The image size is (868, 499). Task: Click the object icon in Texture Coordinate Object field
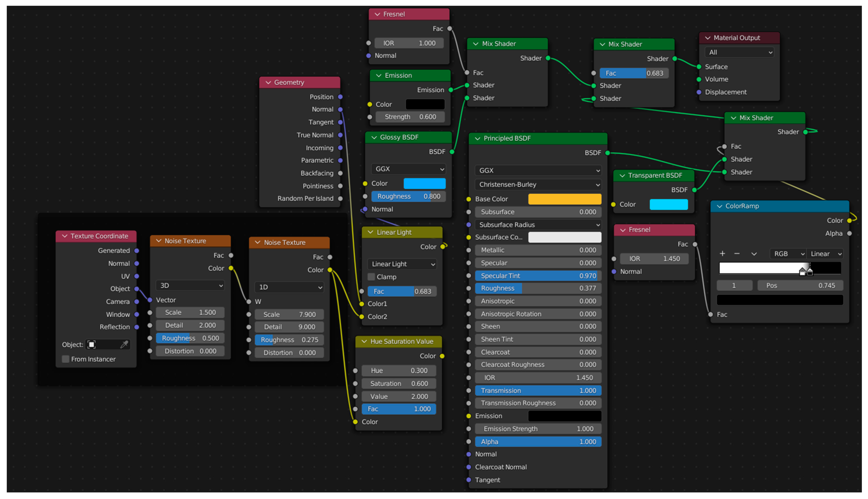91,345
